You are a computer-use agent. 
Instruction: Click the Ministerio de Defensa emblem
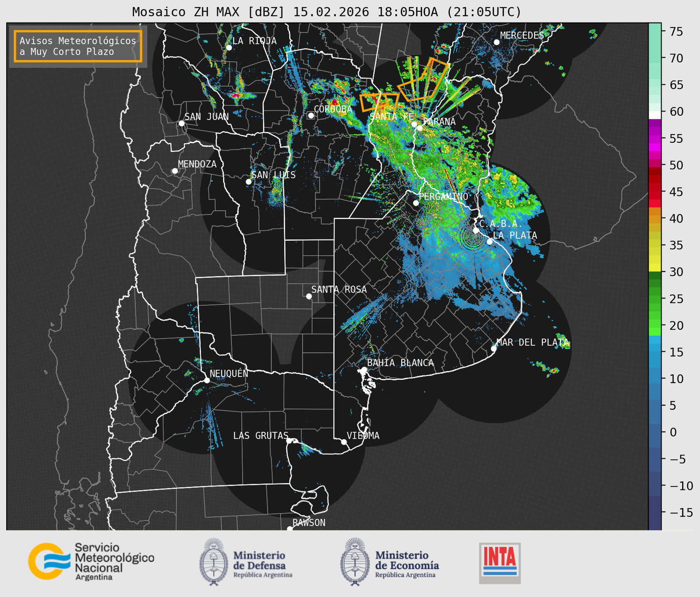213,562
